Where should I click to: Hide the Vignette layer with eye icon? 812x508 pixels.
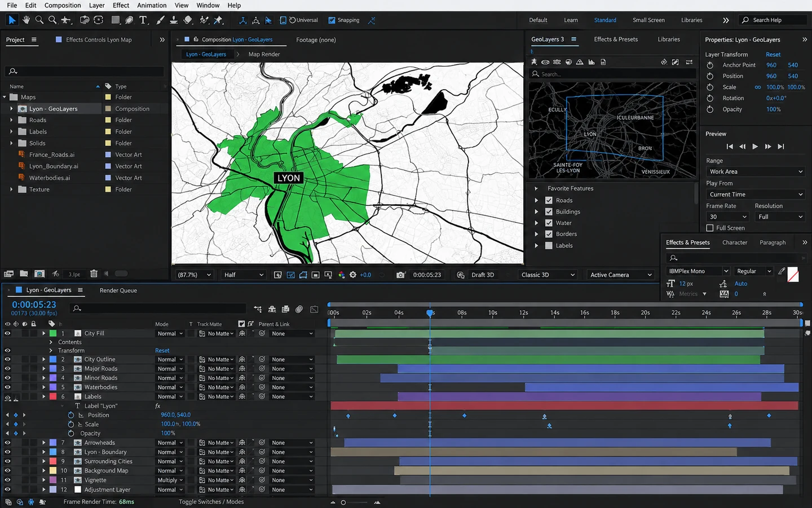(7, 480)
